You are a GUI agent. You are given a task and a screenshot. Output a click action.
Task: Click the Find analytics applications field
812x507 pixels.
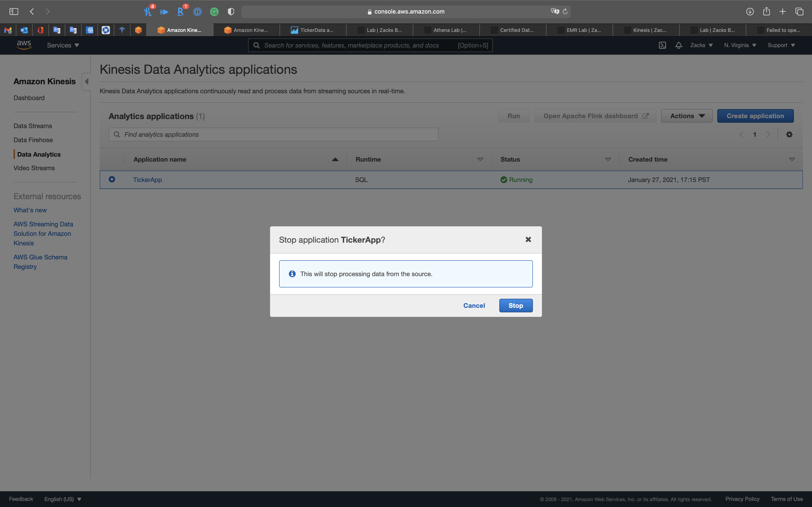tap(273, 134)
